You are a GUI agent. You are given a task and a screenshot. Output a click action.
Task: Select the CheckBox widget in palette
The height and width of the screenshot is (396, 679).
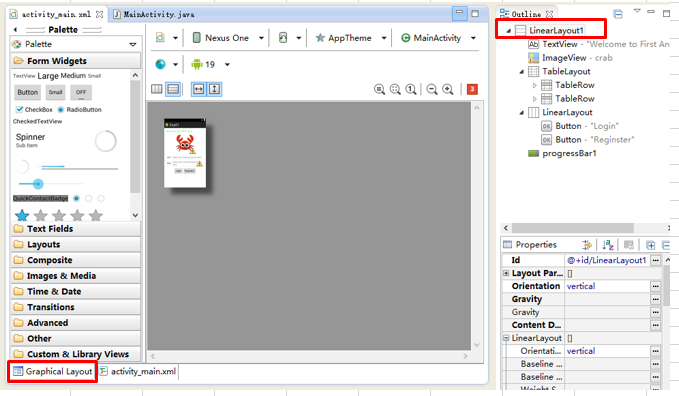[x=34, y=110]
